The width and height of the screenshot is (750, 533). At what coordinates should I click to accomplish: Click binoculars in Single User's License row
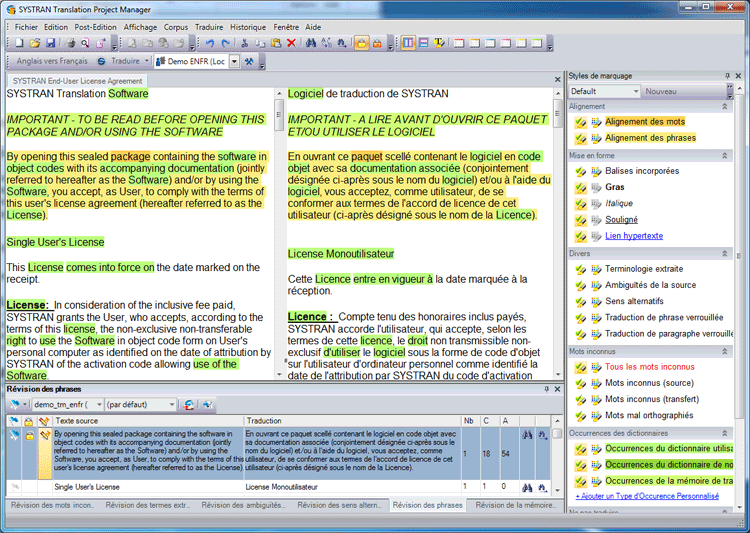click(x=527, y=488)
